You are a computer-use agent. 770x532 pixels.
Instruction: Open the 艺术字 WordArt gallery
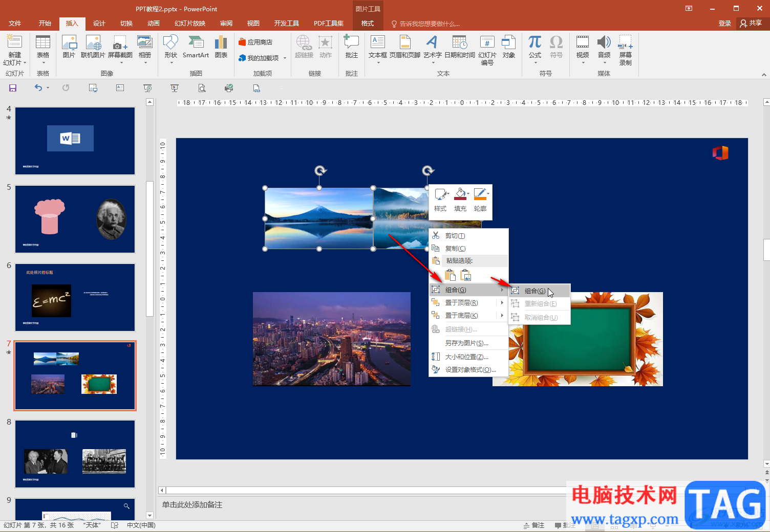433,49
